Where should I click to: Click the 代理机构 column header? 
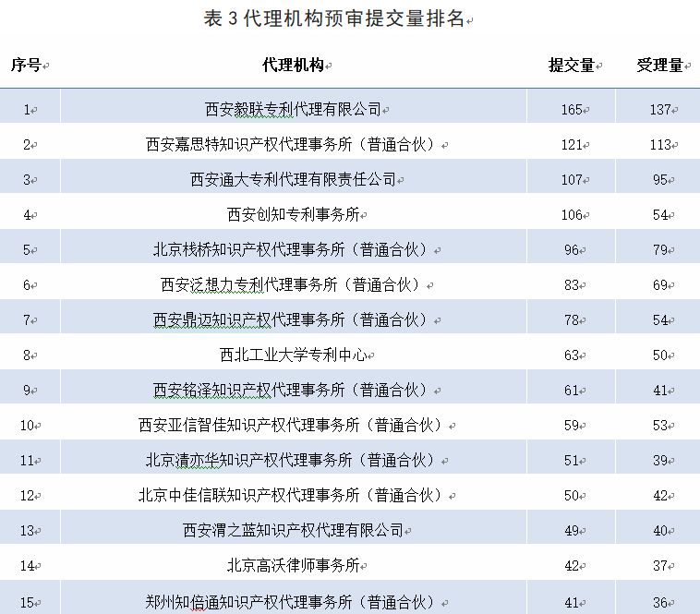tap(293, 66)
